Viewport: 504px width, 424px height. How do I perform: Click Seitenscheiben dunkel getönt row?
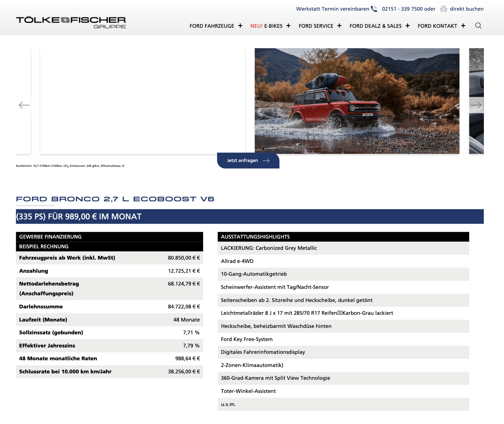click(x=343, y=300)
